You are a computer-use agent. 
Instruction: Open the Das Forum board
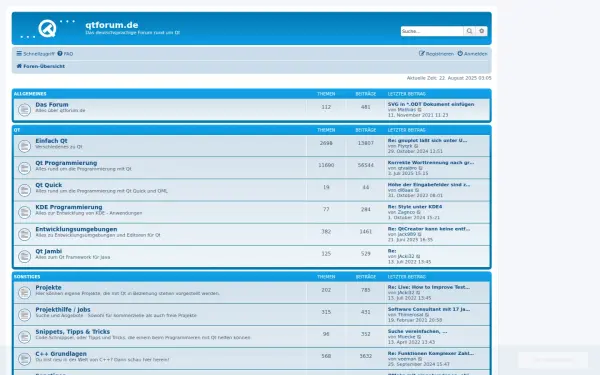click(x=52, y=104)
